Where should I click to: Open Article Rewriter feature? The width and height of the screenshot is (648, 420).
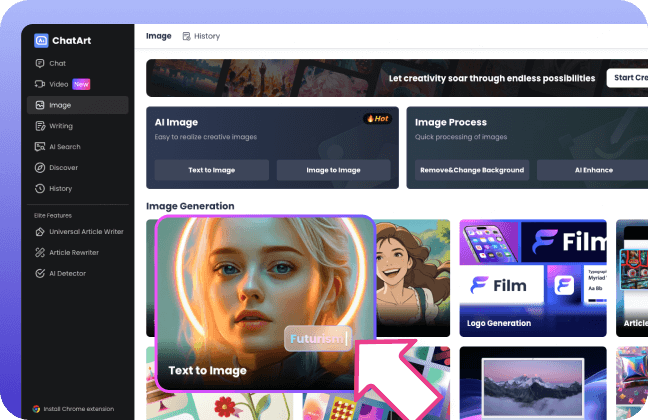click(x=74, y=252)
